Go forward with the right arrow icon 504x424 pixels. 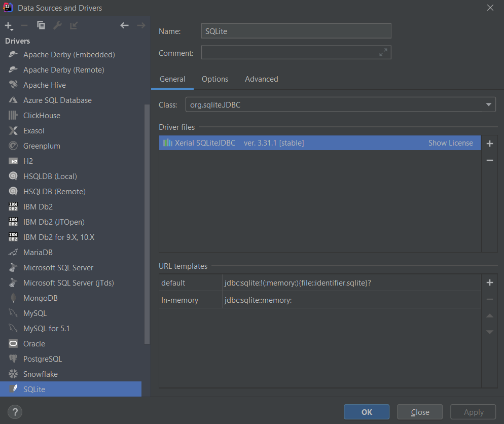coord(141,25)
